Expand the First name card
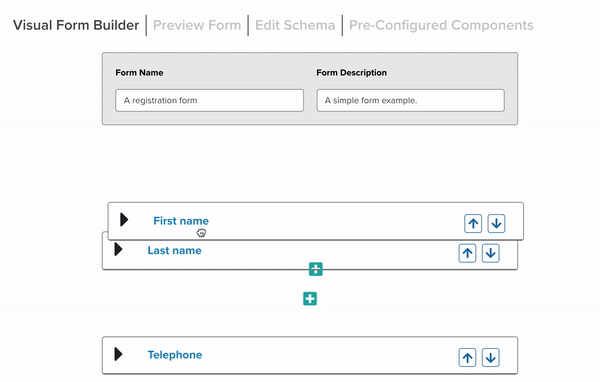This screenshot has width=600, height=382. pyautogui.click(x=124, y=220)
